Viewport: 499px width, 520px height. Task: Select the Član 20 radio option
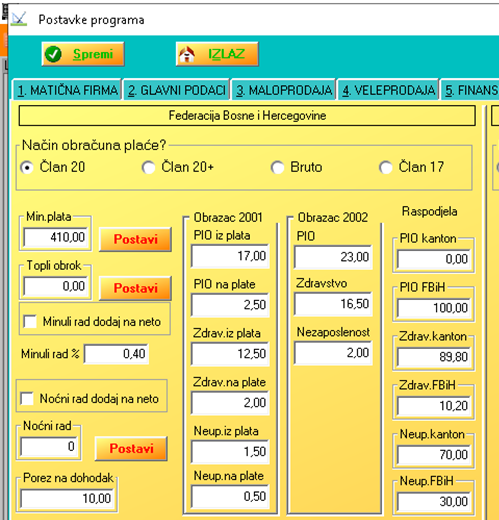pyautogui.click(x=53, y=167)
